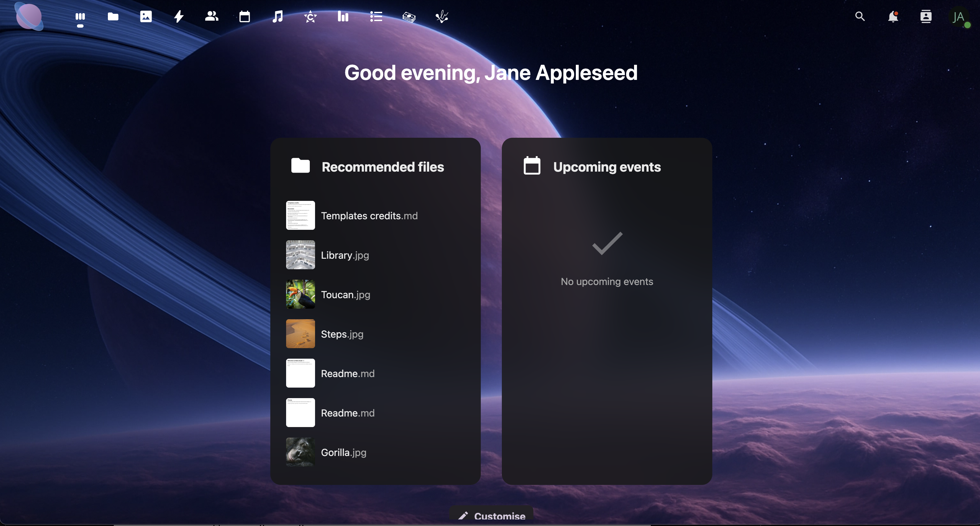Image resolution: width=980 pixels, height=526 pixels.
Task: Click the star-C app icon
Action: [x=310, y=16]
